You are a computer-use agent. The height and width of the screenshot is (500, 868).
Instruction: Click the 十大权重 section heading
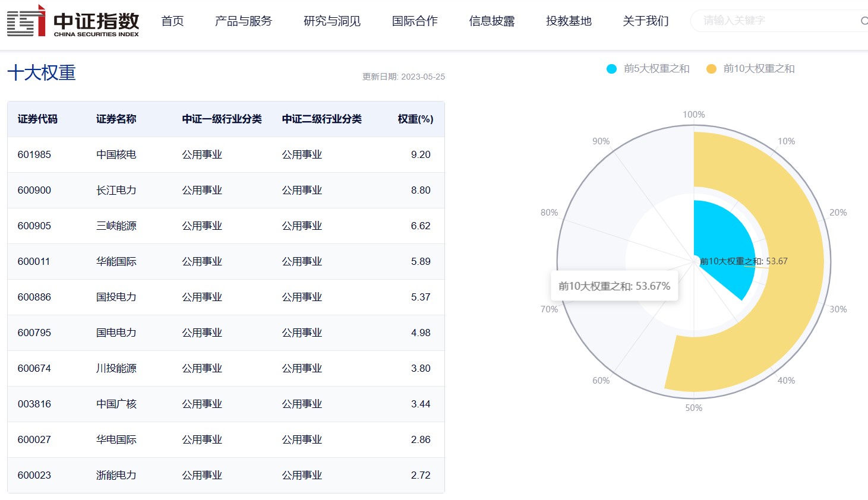(x=42, y=73)
